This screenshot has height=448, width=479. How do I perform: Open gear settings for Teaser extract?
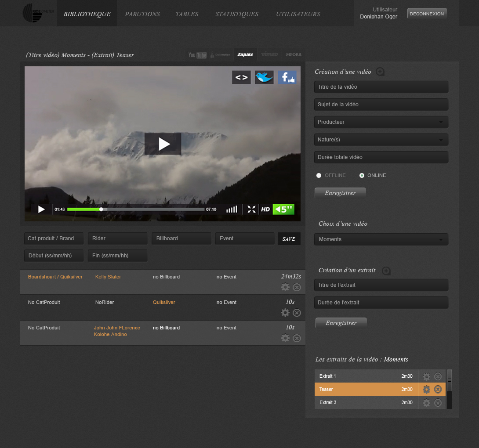(x=426, y=390)
